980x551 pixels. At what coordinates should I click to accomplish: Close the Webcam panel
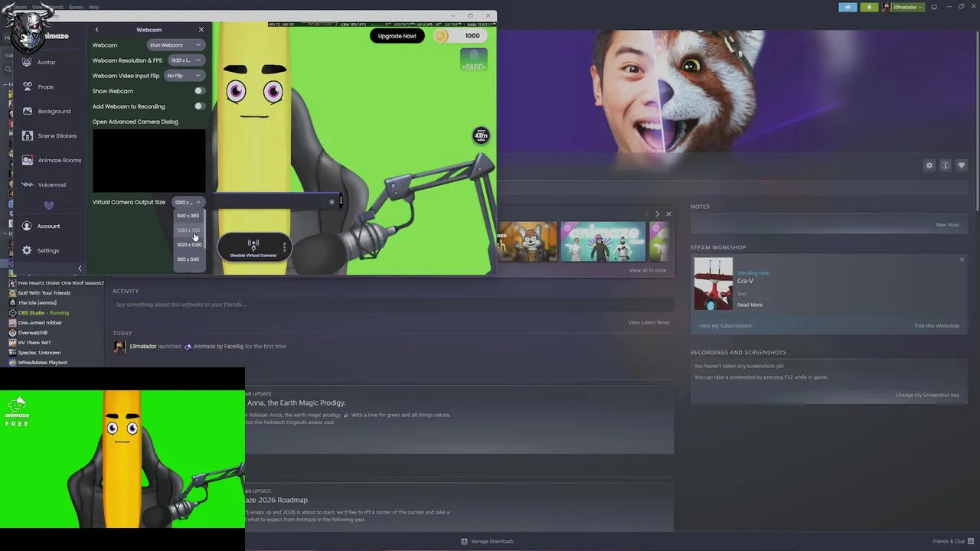click(x=201, y=30)
